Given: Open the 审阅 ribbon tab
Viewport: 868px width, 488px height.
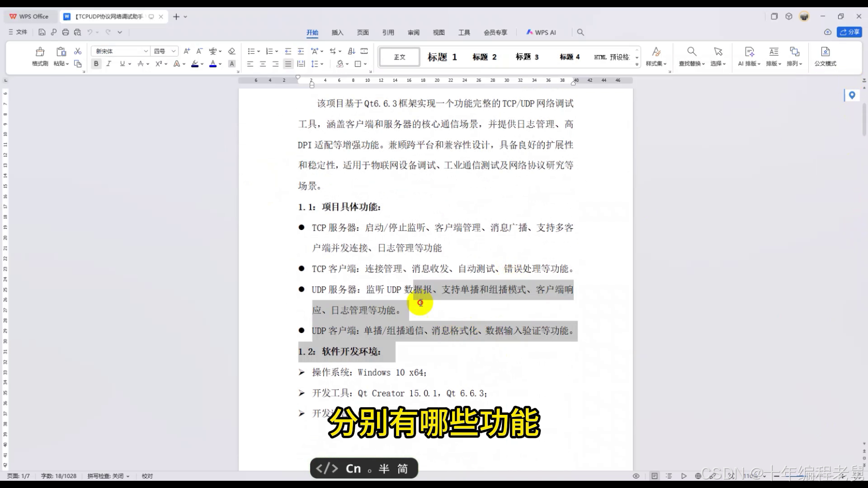Looking at the screenshot, I should tap(413, 33).
